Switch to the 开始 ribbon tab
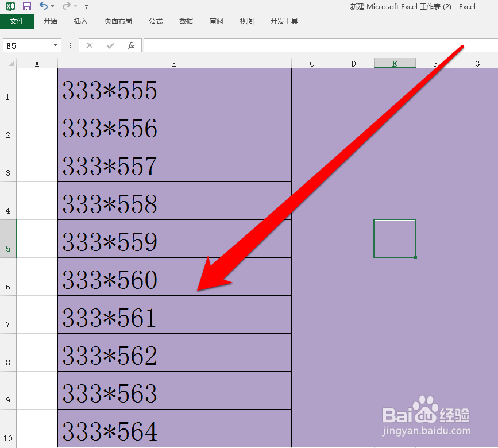498x448 pixels. click(x=51, y=21)
